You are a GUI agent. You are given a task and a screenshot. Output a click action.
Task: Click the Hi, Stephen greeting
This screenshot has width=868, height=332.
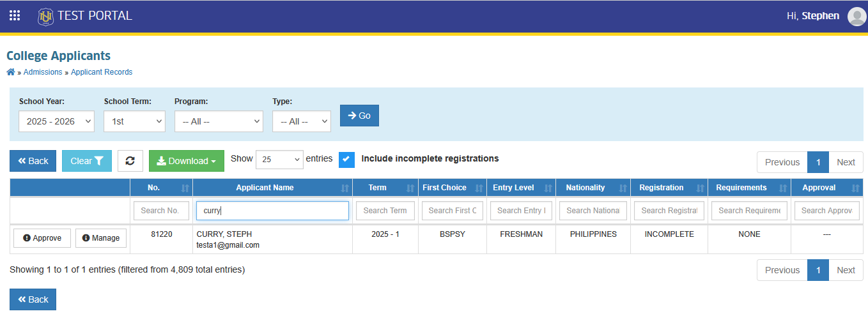pyautogui.click(x=813, y=16)
